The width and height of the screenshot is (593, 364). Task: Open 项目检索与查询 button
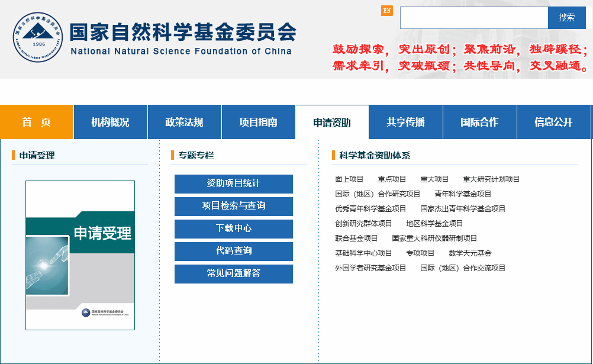(x=233, y=206)
